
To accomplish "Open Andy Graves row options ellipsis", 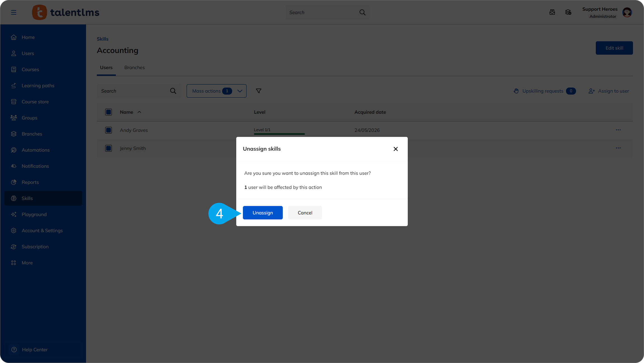I will 618,130.
